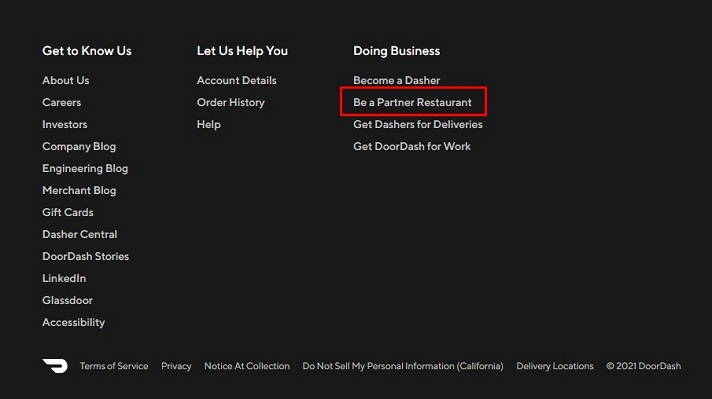The image size is (712, 399).
Task: Open the Gift Cards link
Action: tap(68, 212)
